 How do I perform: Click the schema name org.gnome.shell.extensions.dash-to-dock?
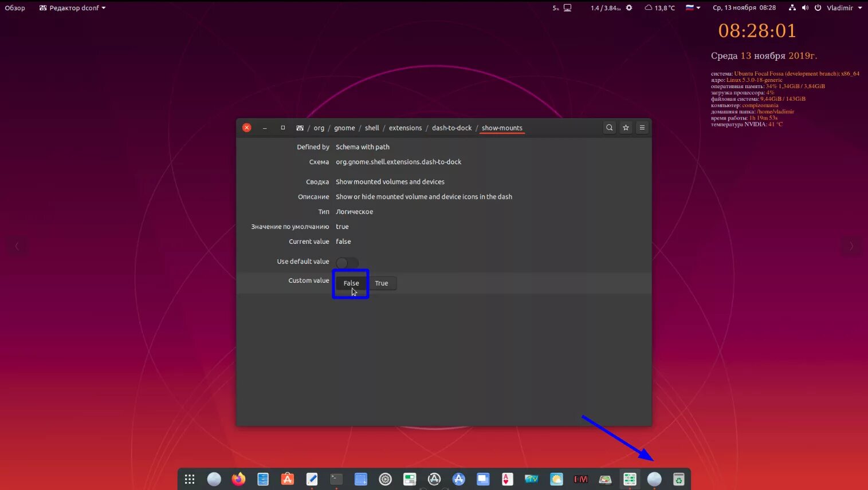[398, 162]
